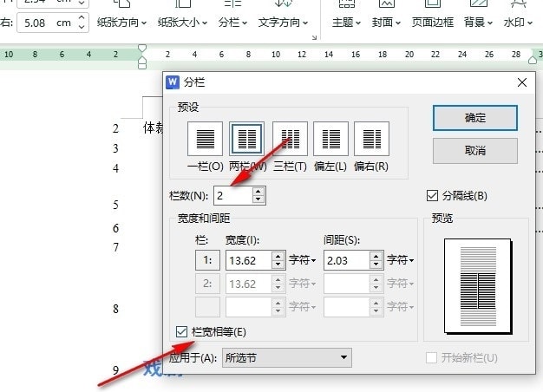543x392 pixels.
Task: Choose the two-column (两栏) preset icon
Action: point(246,138)
